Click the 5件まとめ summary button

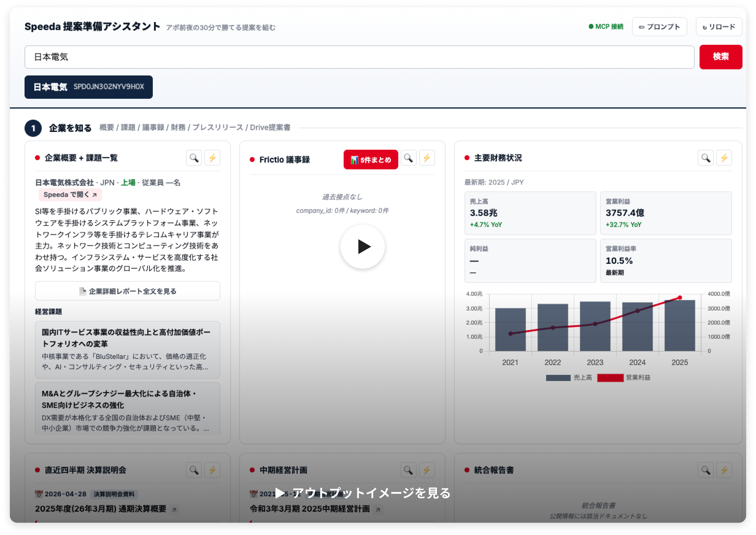[371, 160]
